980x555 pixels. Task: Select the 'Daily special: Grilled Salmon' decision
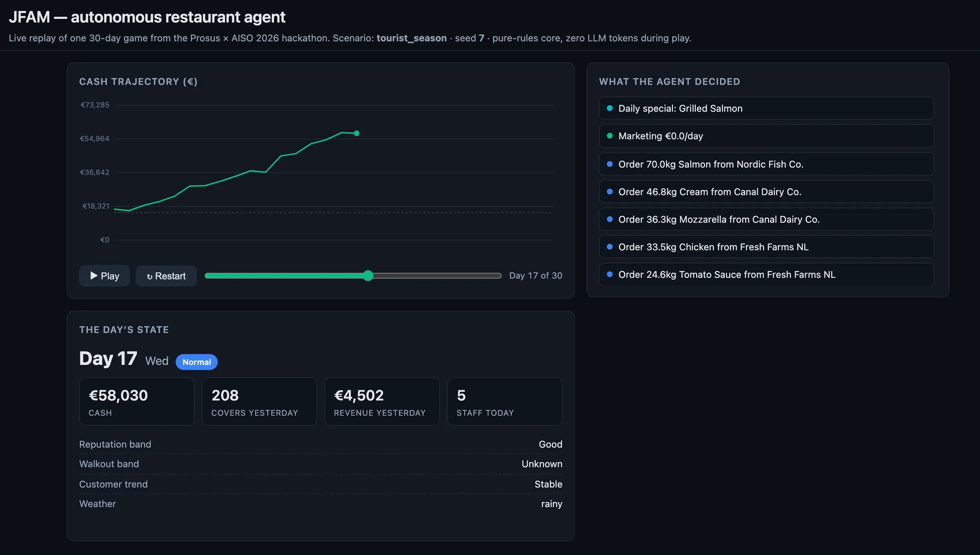click(766, 108)
